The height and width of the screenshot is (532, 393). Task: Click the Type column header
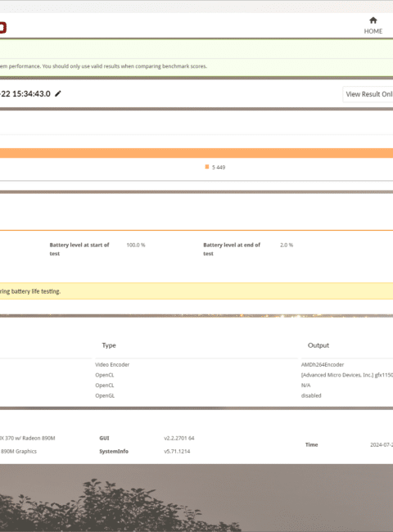point(109,345)
